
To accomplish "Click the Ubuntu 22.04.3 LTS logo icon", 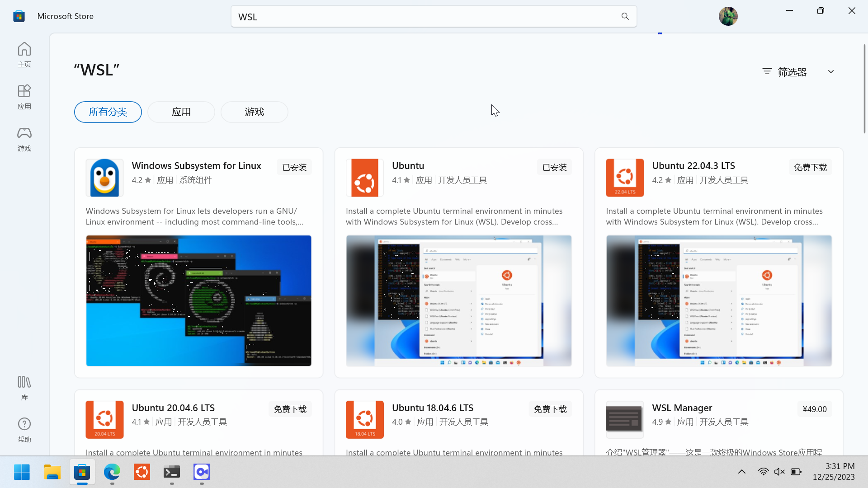I will [625, 178].
